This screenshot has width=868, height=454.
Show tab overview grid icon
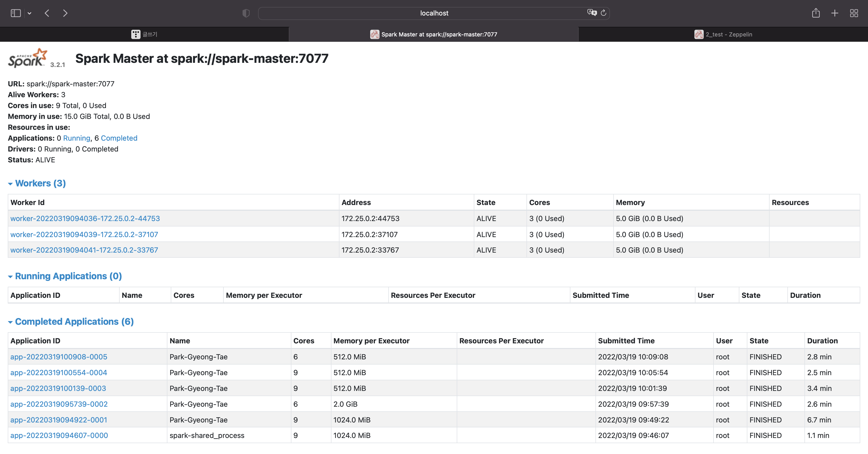pyautogui.click(x=854, y=13)
